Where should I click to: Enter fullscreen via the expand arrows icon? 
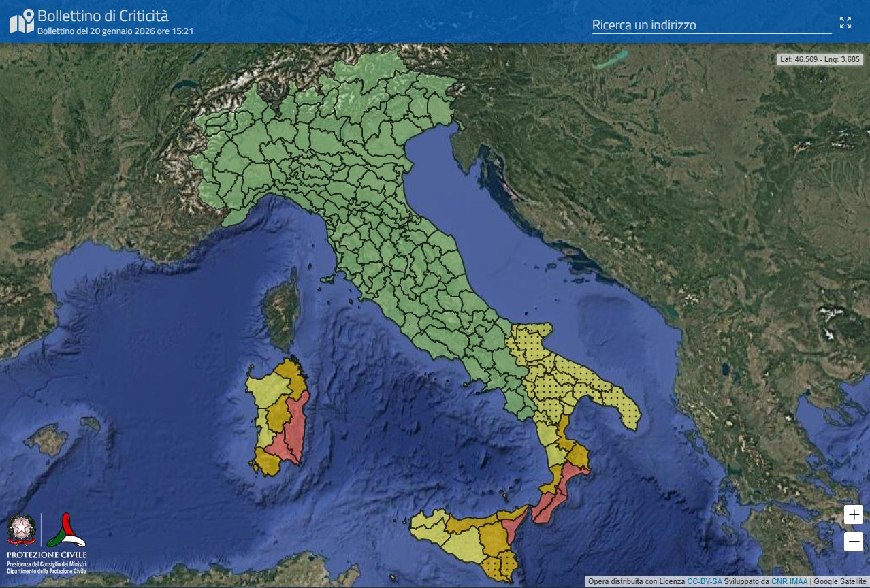coord(846,22)
